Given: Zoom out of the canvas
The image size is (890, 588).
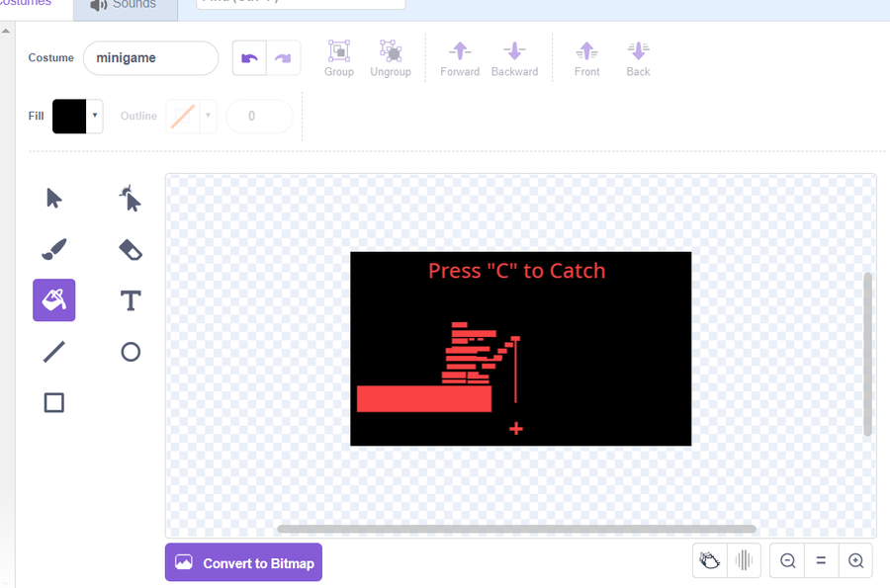Looking at the screenshot, I should (x=787, y=560).
